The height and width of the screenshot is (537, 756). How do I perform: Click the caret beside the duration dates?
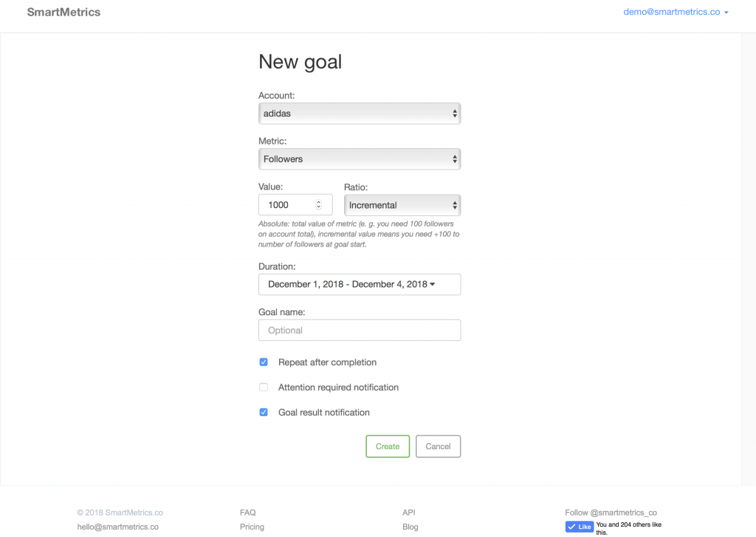click(433, 284)
